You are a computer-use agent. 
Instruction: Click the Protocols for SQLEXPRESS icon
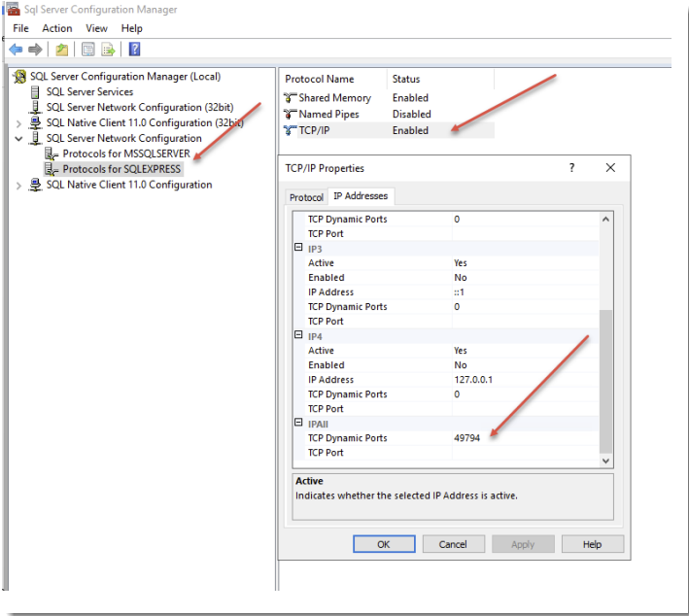(x=52, y=169)
